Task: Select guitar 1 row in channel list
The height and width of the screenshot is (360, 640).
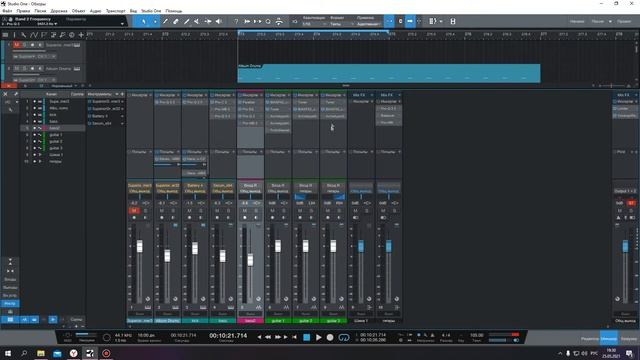Action: [x=53, y=135]
